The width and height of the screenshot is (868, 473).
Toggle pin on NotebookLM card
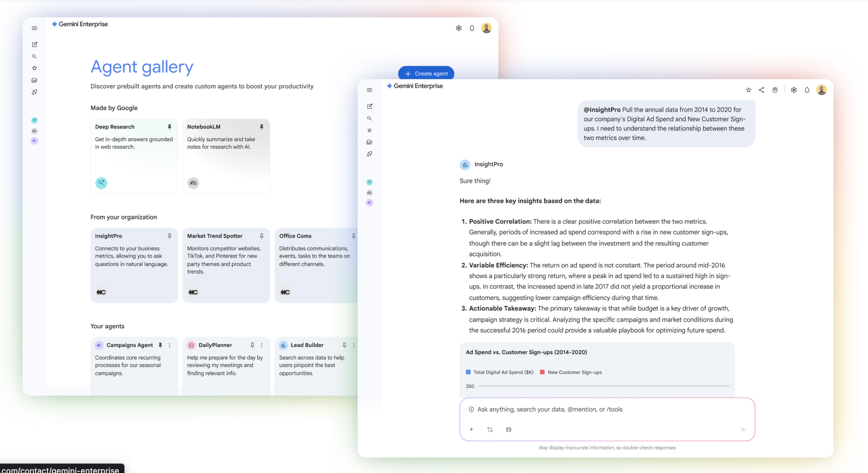click(261, 127)
